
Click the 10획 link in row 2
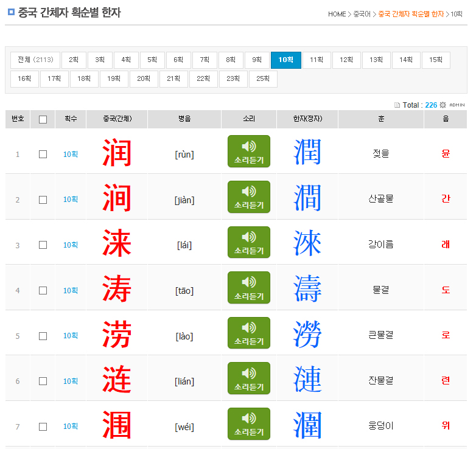tap(71, 200)
